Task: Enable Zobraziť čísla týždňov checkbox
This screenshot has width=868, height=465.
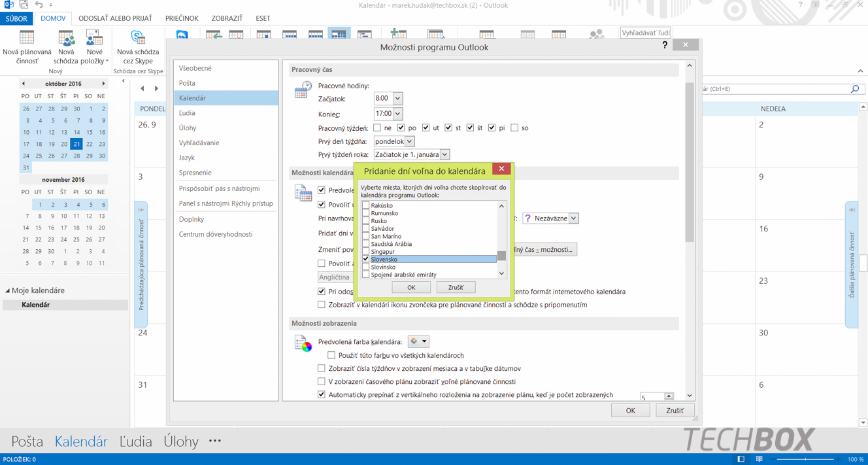Action: point(322,368)
